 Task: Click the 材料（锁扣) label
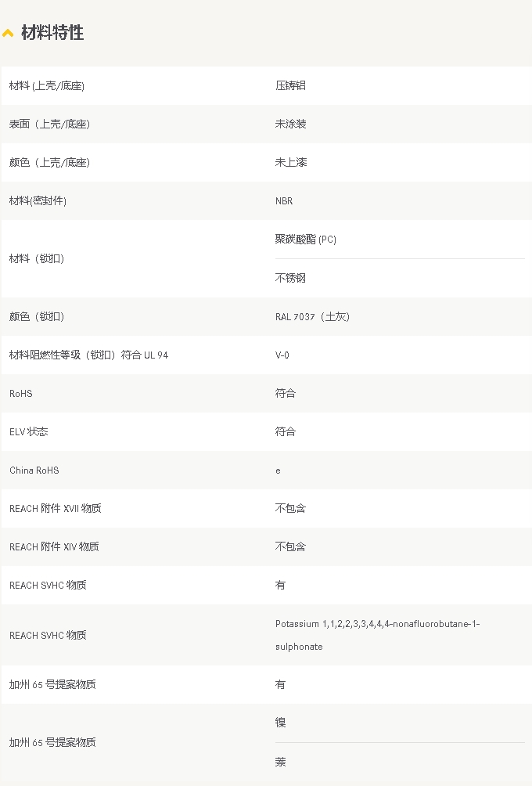point(37,258)
